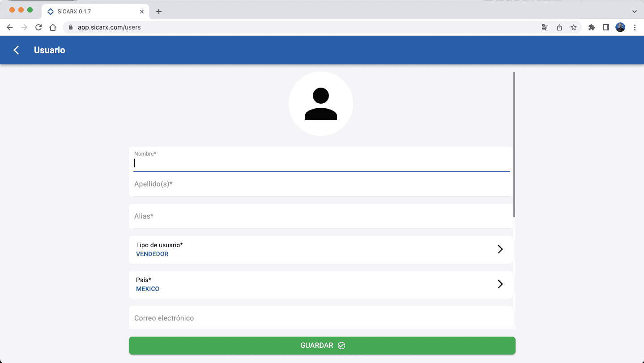Focus the Apellido(s) input field

pos(321,184)
